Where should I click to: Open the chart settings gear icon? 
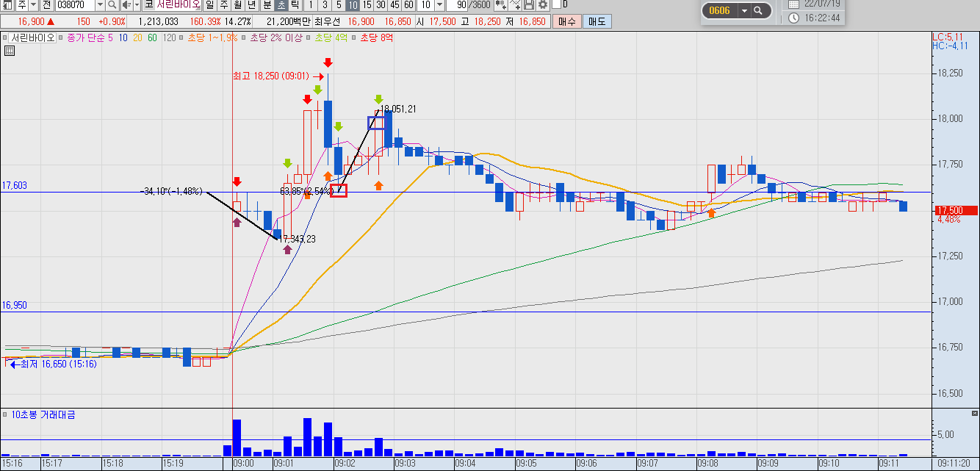click(x=543, y=5)
